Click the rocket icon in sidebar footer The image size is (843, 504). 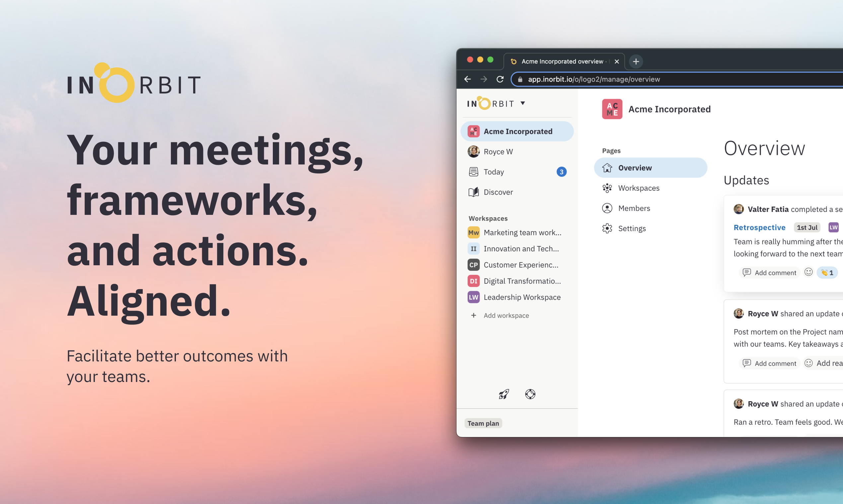point(504,394)
